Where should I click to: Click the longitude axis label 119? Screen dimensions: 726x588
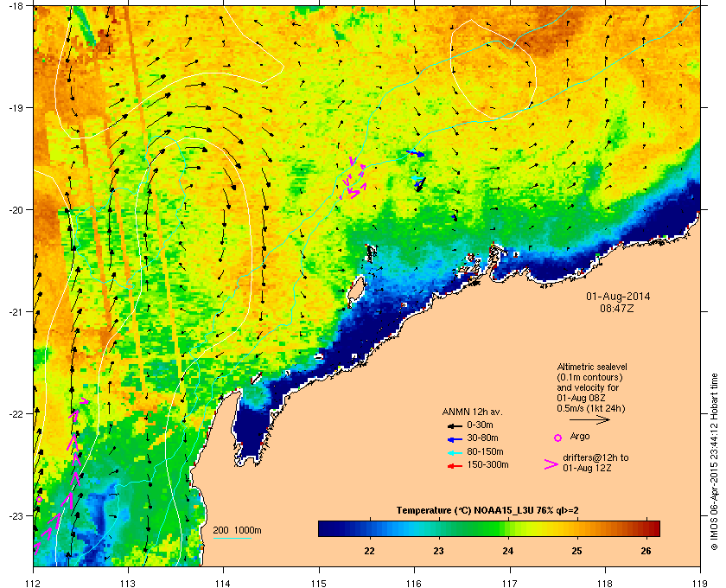(700, 583)
